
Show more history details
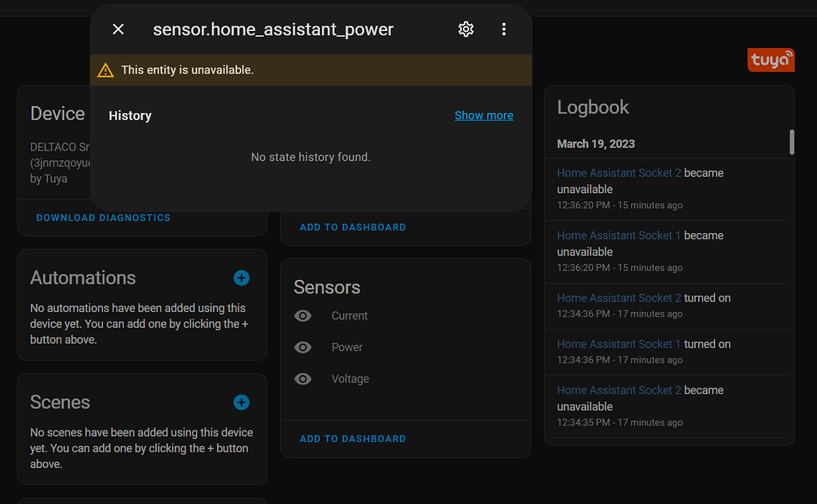pos(483,115)
